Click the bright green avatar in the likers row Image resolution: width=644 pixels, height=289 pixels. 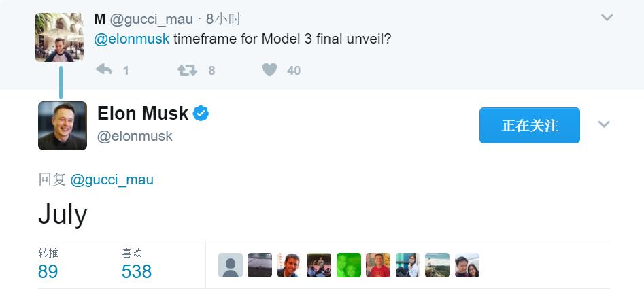349,265
